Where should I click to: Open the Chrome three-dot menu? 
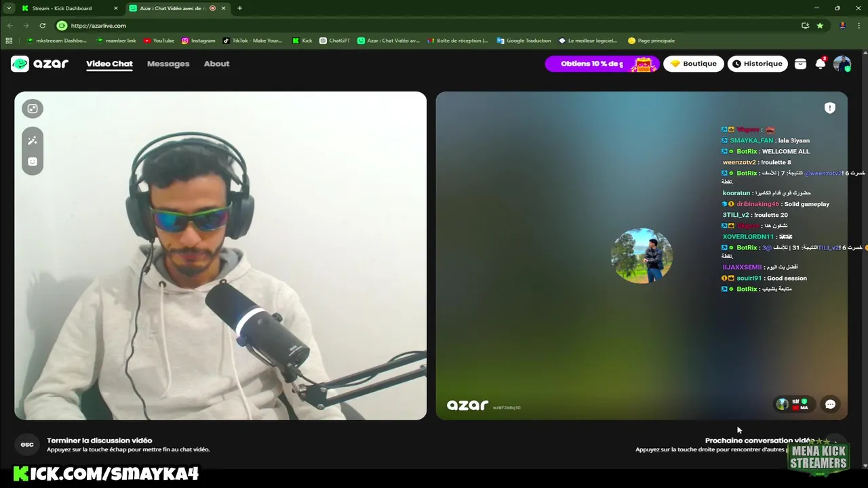[859, 26]
